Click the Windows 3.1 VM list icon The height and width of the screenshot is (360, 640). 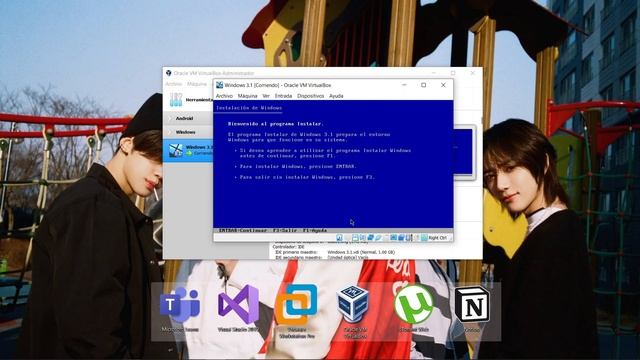coord(176,150)
